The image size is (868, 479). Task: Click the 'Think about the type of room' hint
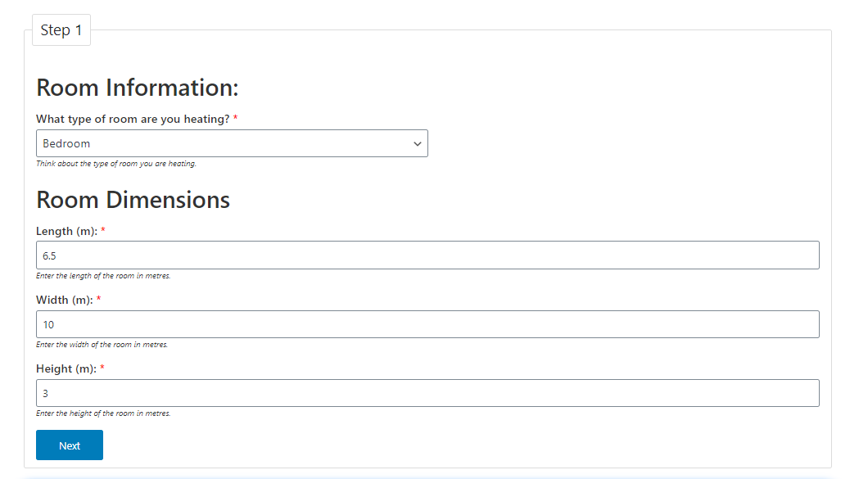116,164
